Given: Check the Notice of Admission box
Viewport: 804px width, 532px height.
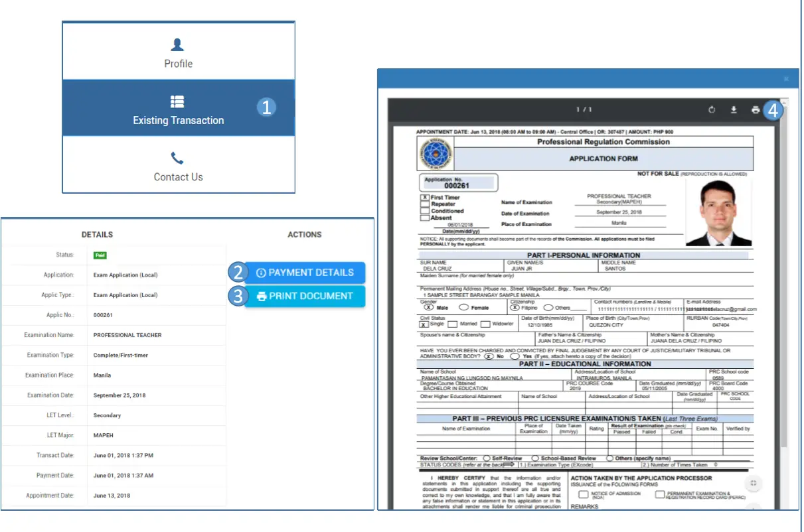Looking at the screenshot, I should tap(583, 494).
